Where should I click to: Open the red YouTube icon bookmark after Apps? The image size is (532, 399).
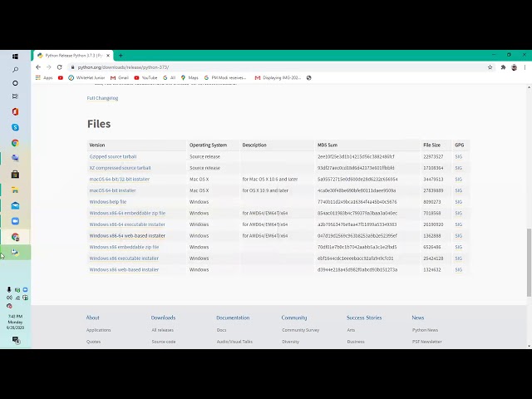pyautogui.click(x=61, y=77)
